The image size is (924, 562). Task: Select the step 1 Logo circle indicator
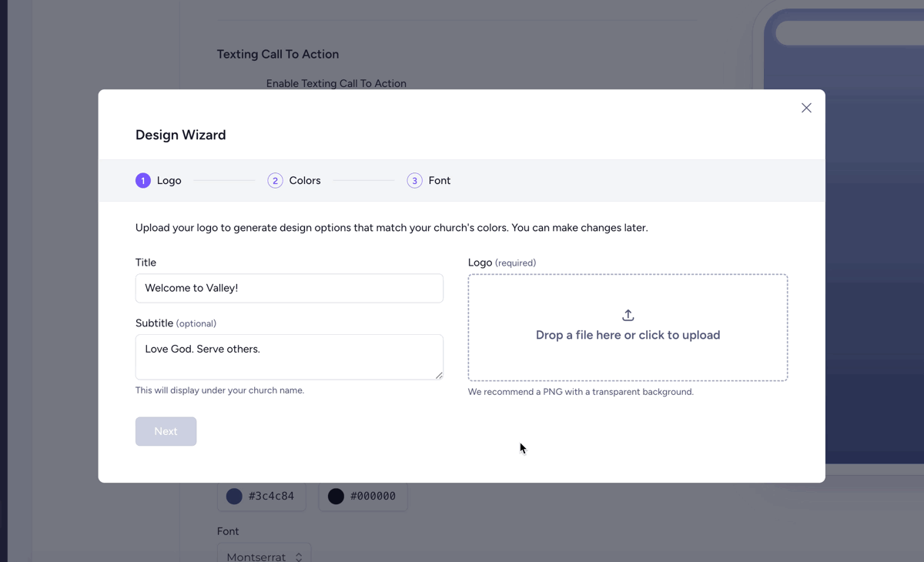(142, 180)
